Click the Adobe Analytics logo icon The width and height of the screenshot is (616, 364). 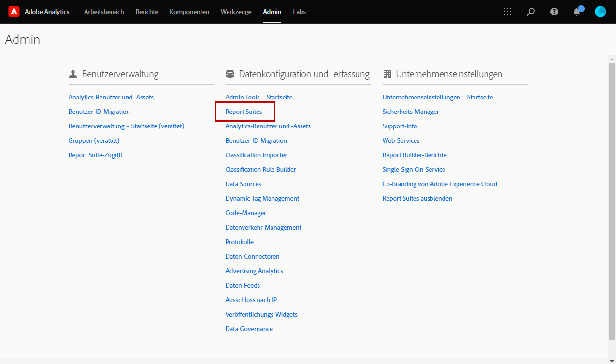click(14, 12)
